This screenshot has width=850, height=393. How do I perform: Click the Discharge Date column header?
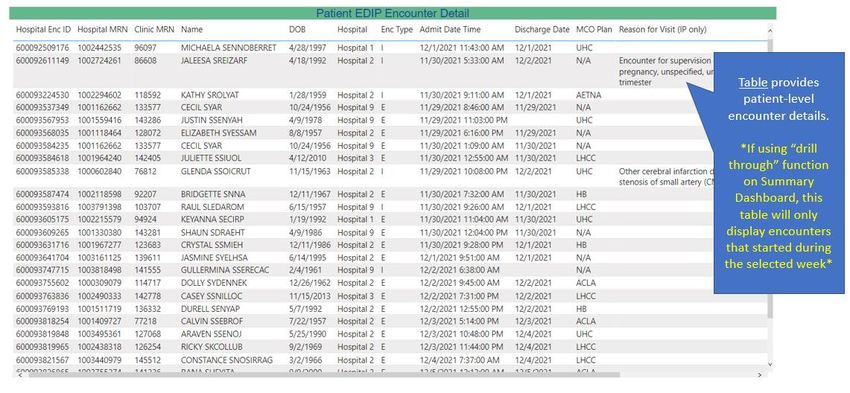click(542, 29)
